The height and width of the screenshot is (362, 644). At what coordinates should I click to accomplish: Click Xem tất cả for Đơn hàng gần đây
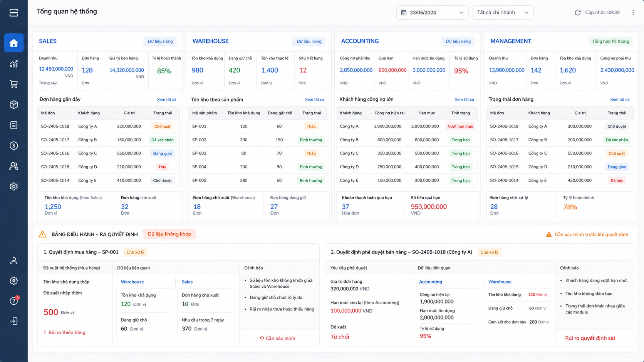[166, 100]
